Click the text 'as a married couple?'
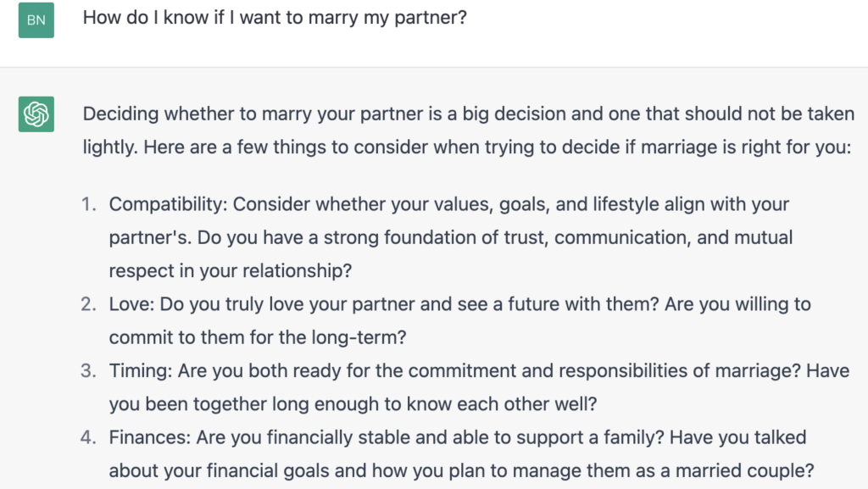This screenshot has width=868, height=489. pyautogui.click(x=725, y=470)
